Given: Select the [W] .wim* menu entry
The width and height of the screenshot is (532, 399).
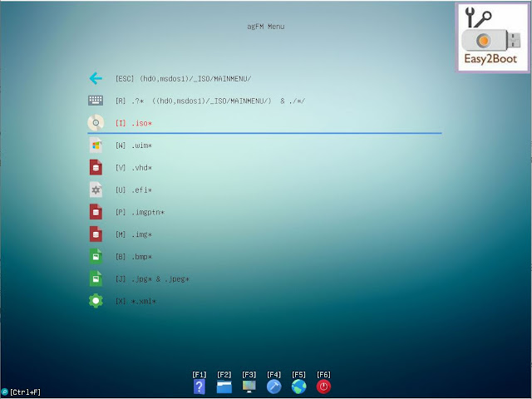Looking at the screenshot, I should click(x=134, y=145).
